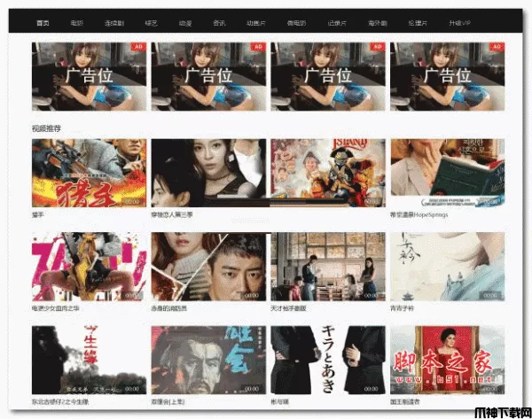The image size is (532, 419).
Task: Open the leftmost 广告位 ad banner
Action: pyautogui.click(x=90, y=76)
